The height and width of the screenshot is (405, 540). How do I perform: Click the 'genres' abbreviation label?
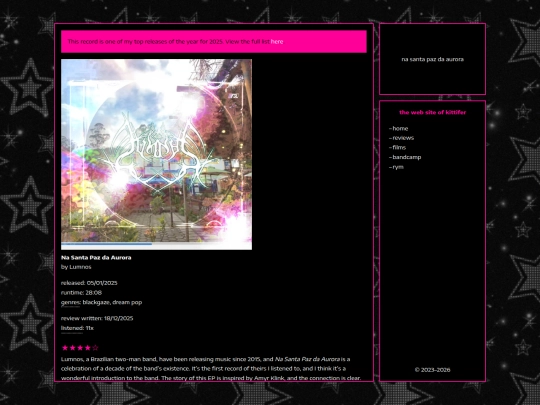click(x=71, y=302)
